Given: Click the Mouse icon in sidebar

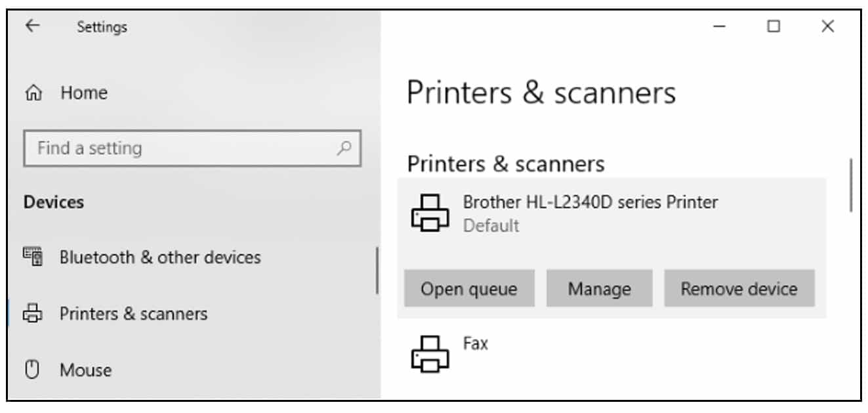Looking at the screenshot, I should pyautogui.click(x=32, y=370).
